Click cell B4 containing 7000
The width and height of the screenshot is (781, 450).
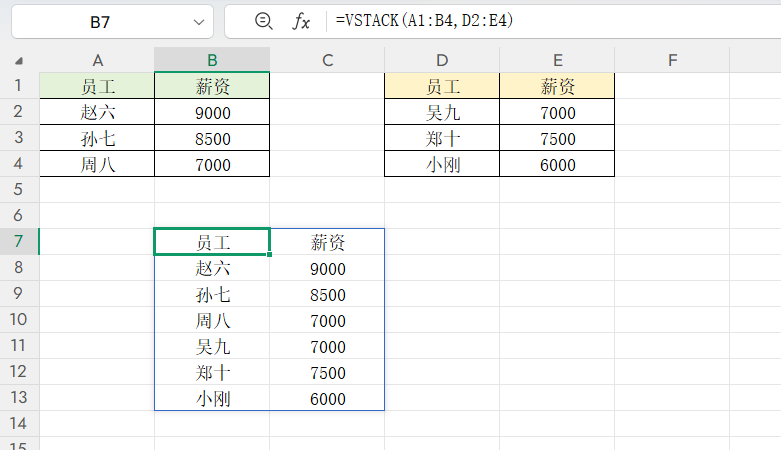[212, 163]
